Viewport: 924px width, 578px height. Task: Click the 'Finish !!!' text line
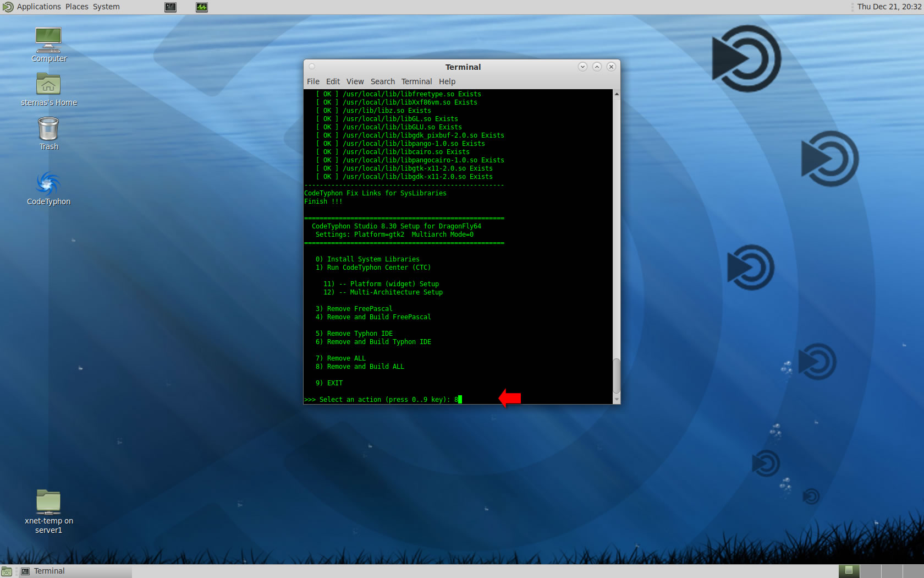pos(323,201)
